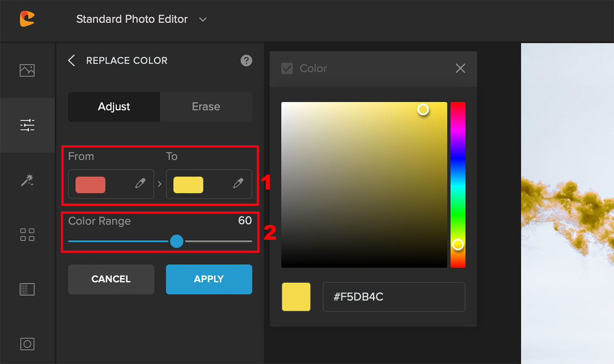The image size is (614, 364).
Task: Click the back arrow beside REPLACE COLOR
Action: point(71,60)
